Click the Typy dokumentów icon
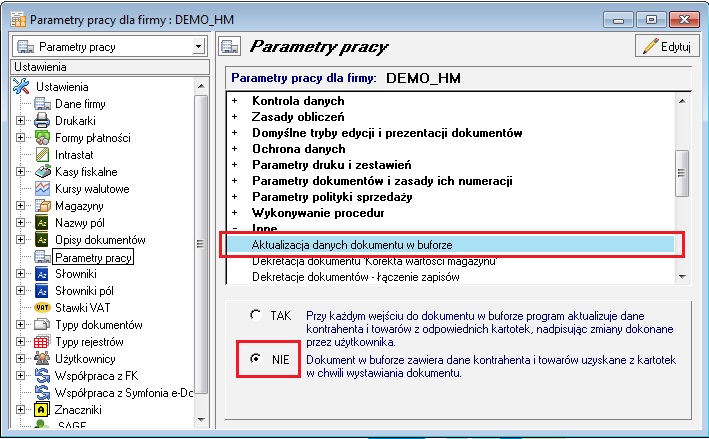Image resolution: width=709 pixels, height=439 pixels. (x=42, y=325)
